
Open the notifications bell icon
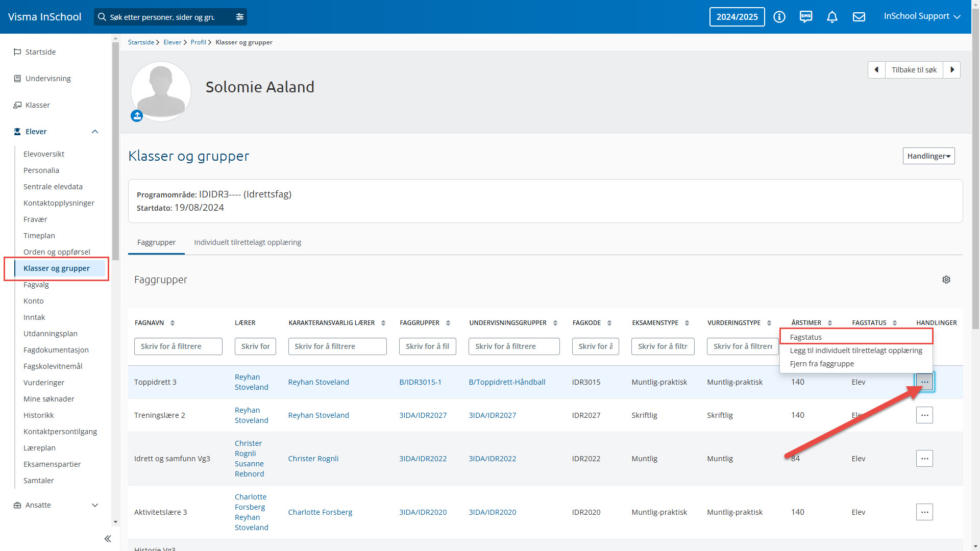832,17
